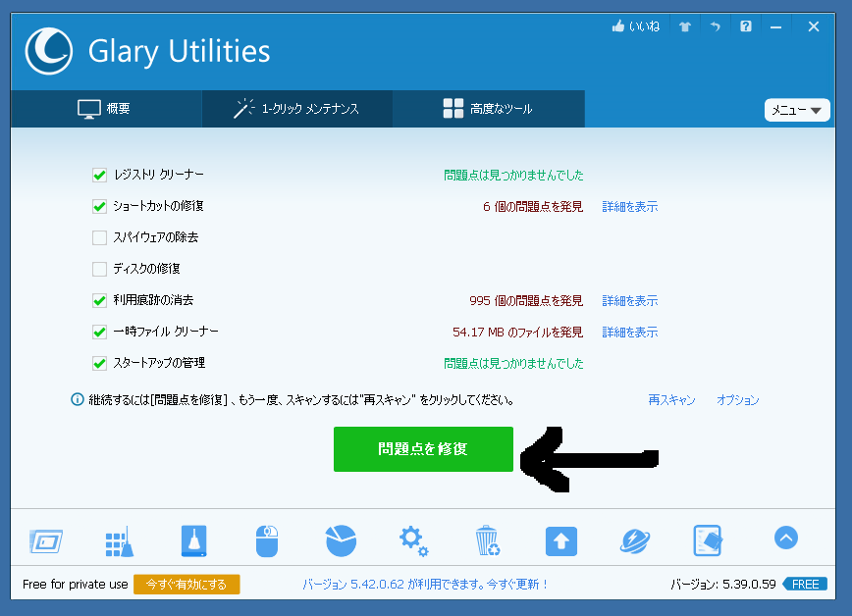The image size is (852, 616).
Task: Click the 再スキャン link
Action: click(671, 400)
